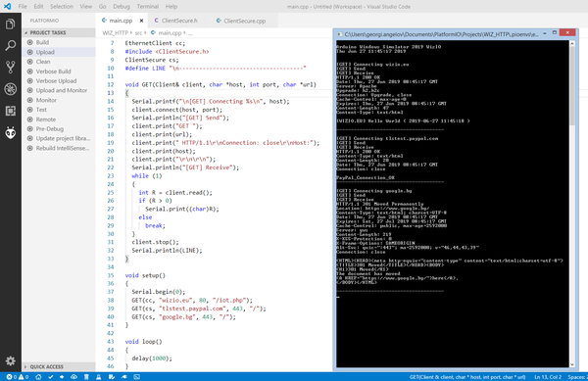Click line number 35 in the gutter

(110, 275)
